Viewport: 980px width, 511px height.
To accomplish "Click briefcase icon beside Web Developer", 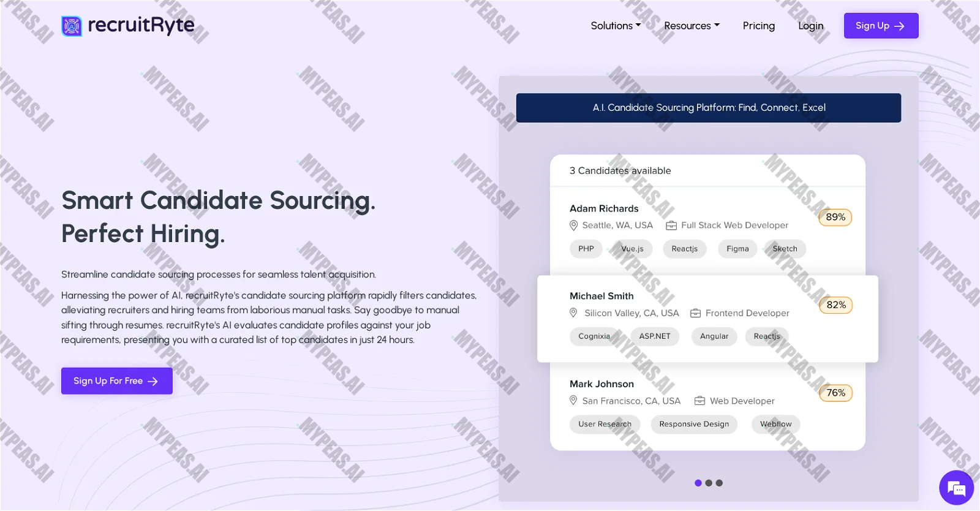I will (699, 401).
